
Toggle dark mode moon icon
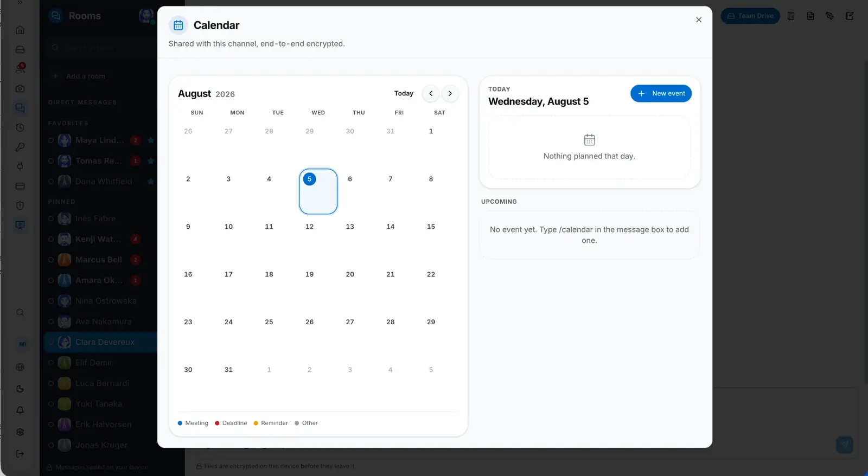click(20, 389)
